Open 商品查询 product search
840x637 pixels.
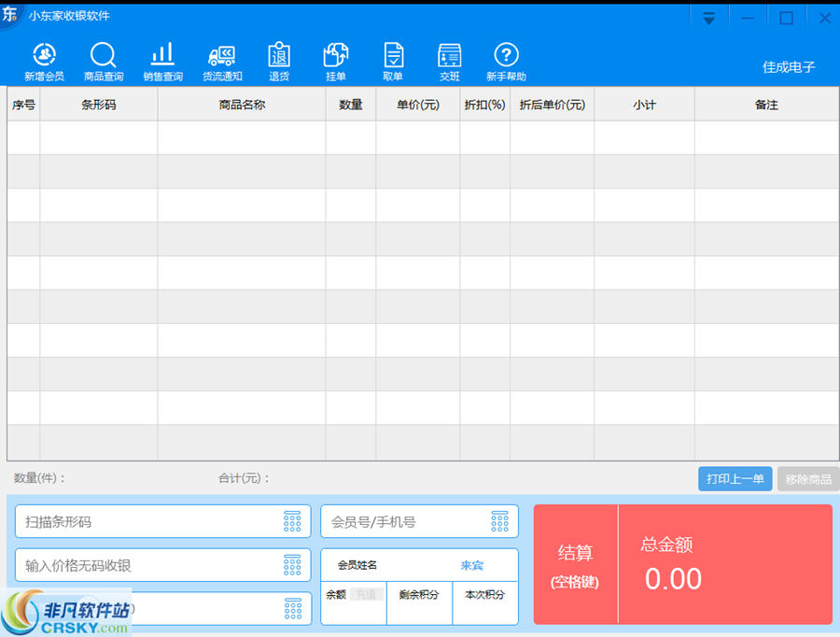click(104, 62)
